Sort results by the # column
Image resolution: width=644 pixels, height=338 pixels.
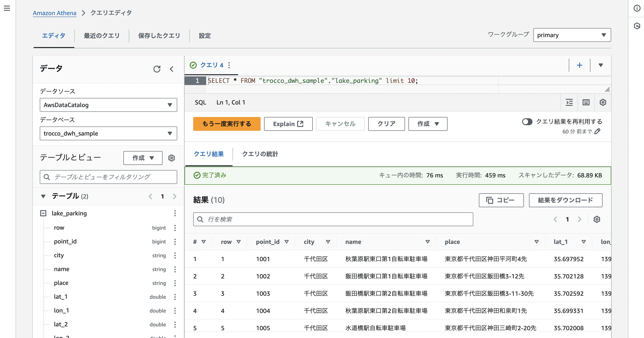coord(204,242)
